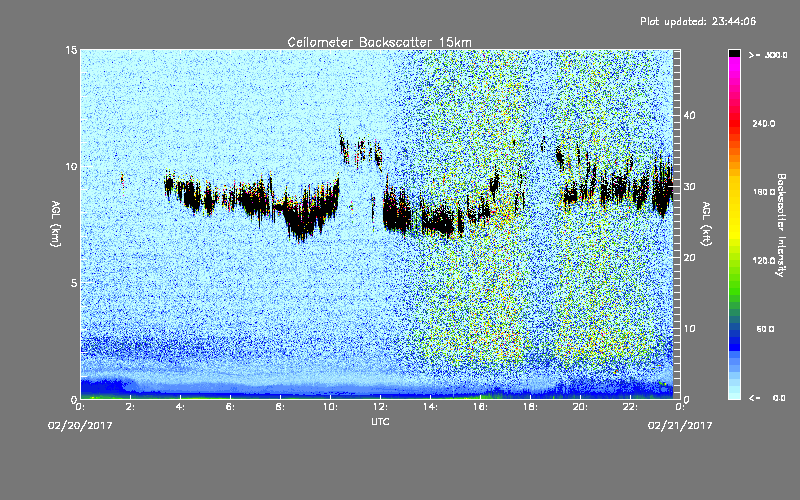Screen dimensions: 800x500
Task: Click the 40 kft tick label
Action: [689, 115]
